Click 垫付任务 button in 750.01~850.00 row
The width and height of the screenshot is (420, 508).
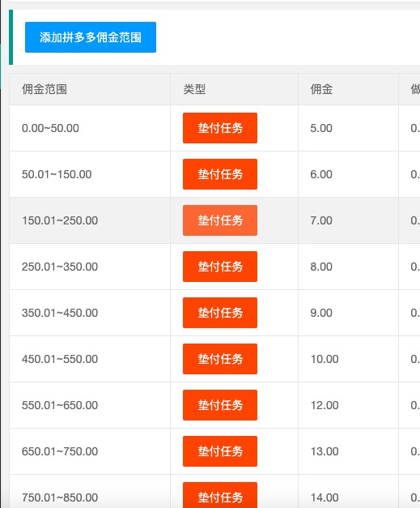point(220,496)
